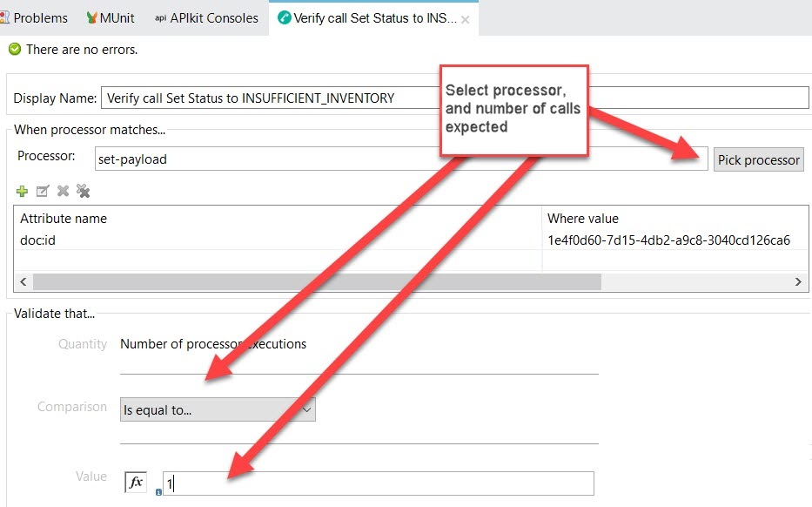The height and width of the screenshot is (507, 812).
Task: Click the remove attribute X icon
Action: pyautogui.click(x=63, y=191)
